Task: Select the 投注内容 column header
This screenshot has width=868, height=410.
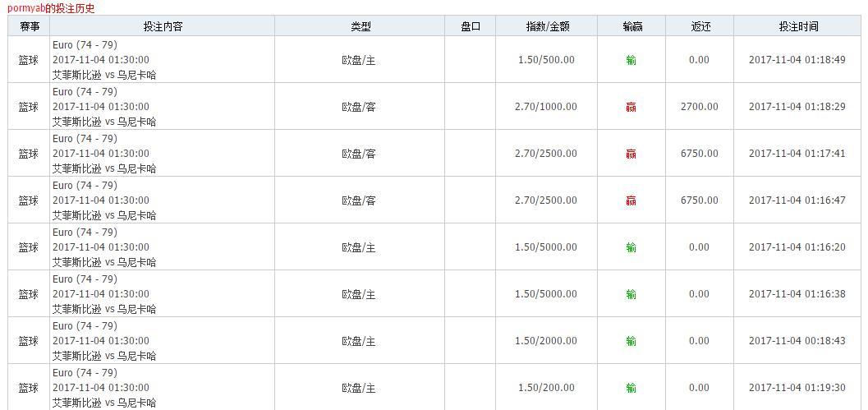Action: tap(163, 26)
